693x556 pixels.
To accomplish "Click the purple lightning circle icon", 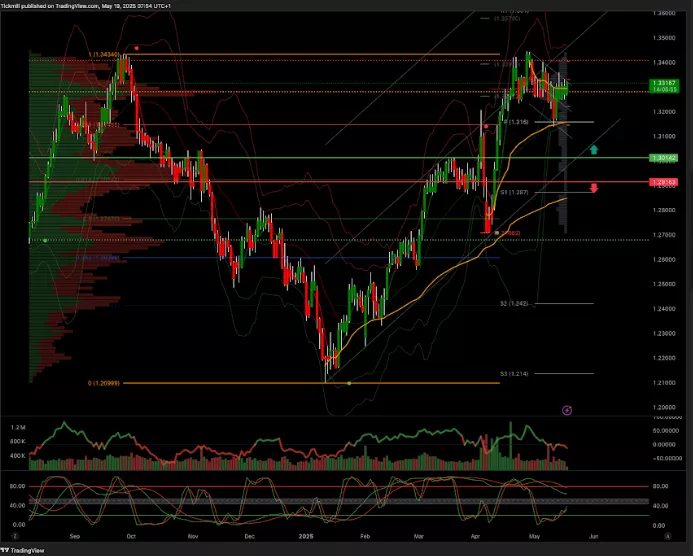I will (567, 409).
